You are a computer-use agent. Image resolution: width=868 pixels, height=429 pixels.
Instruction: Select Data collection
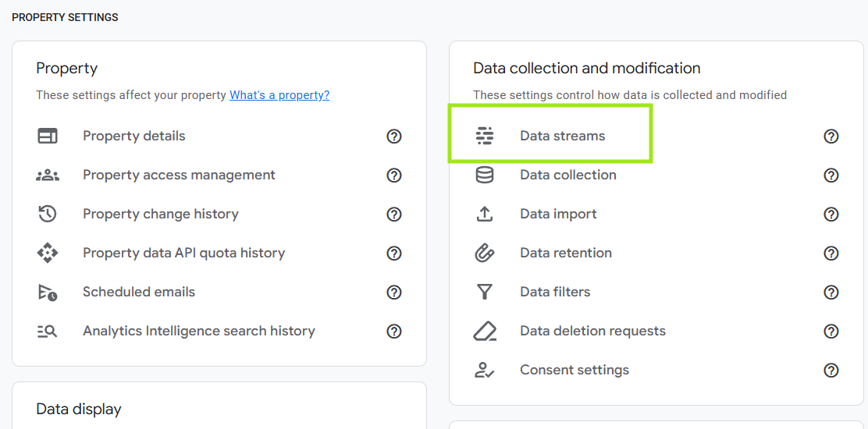(568, 175)
